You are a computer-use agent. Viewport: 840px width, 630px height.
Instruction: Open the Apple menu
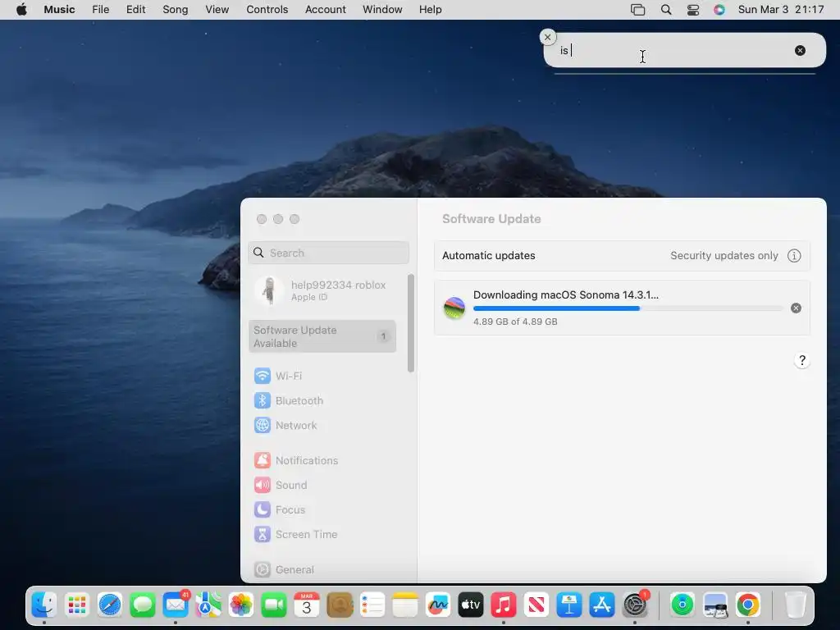coord(21,10)
